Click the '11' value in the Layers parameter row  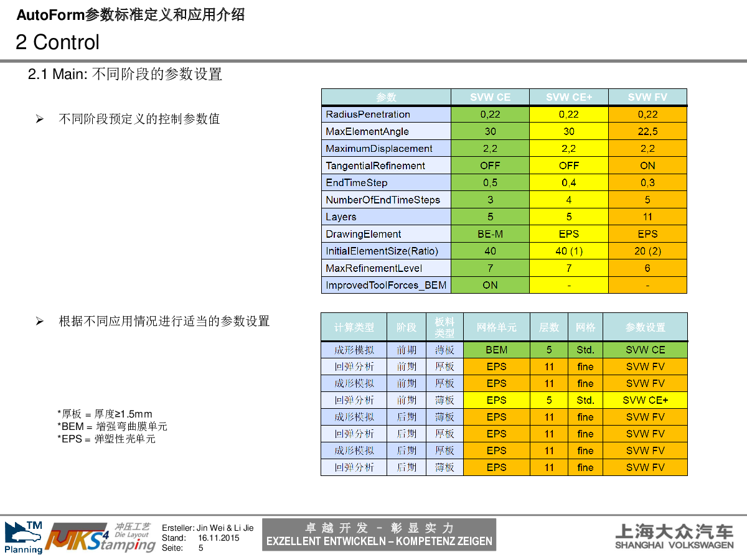647,217
